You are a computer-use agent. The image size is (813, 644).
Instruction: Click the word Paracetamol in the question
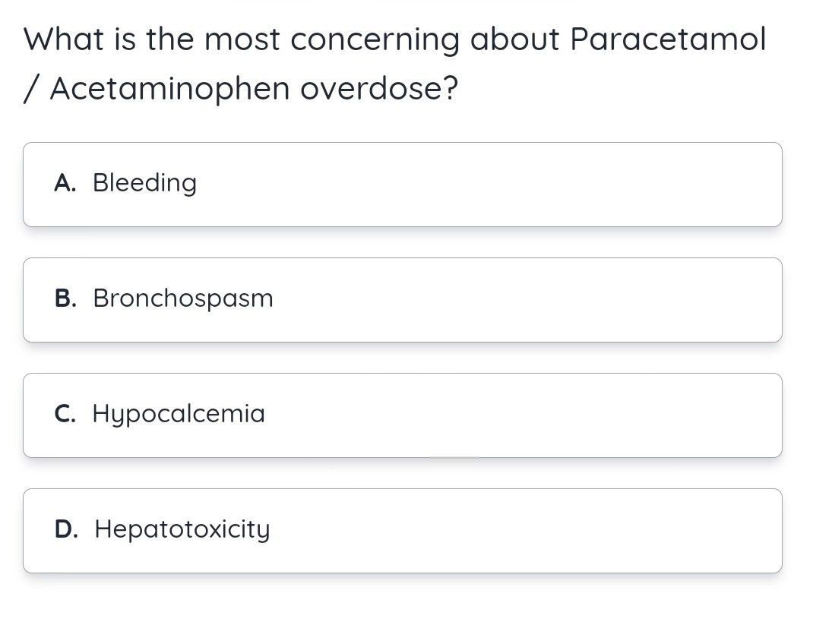click(668, 39)
